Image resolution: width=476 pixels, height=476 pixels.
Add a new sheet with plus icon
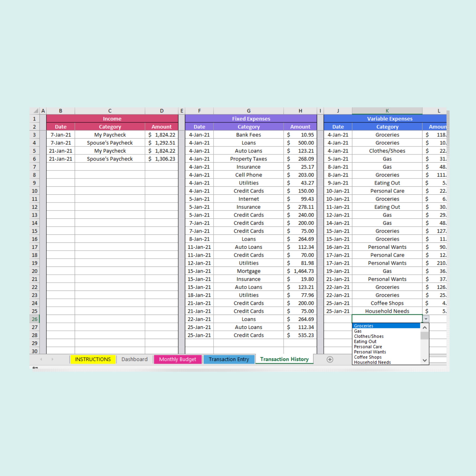pyautogui.click(x=330, y=359)
